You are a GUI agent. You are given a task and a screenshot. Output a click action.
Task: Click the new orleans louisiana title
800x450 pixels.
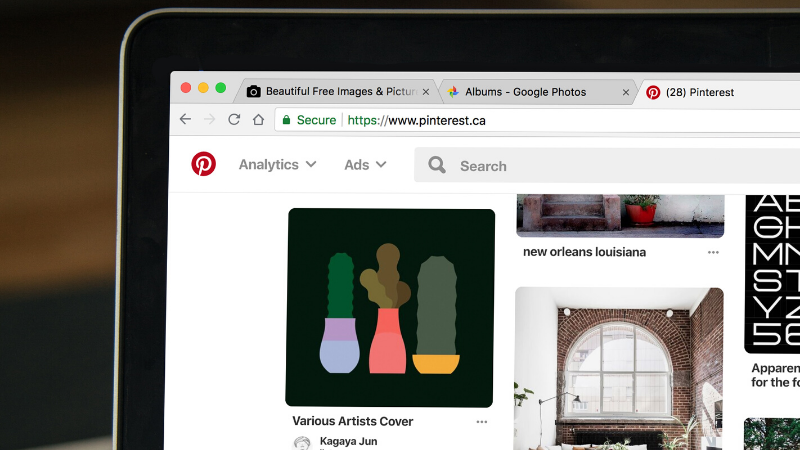[x=584, y=252]
